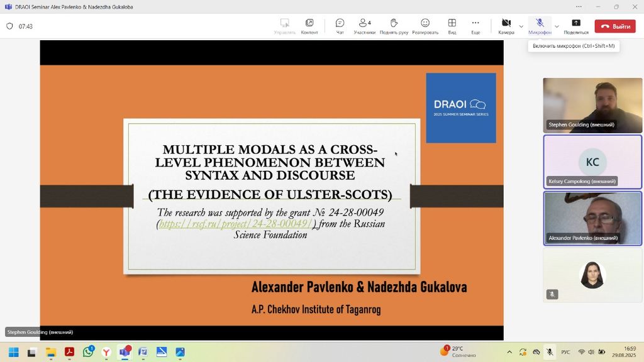
Task: Toggle microphone mute icon in system tray
Action: pos(549,352)
